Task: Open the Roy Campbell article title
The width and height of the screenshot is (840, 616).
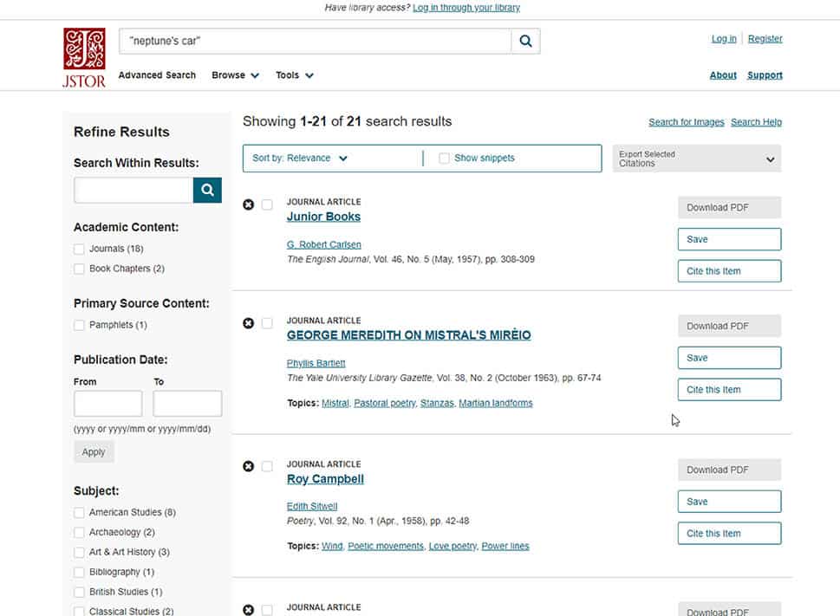Action: pos(325,479)
